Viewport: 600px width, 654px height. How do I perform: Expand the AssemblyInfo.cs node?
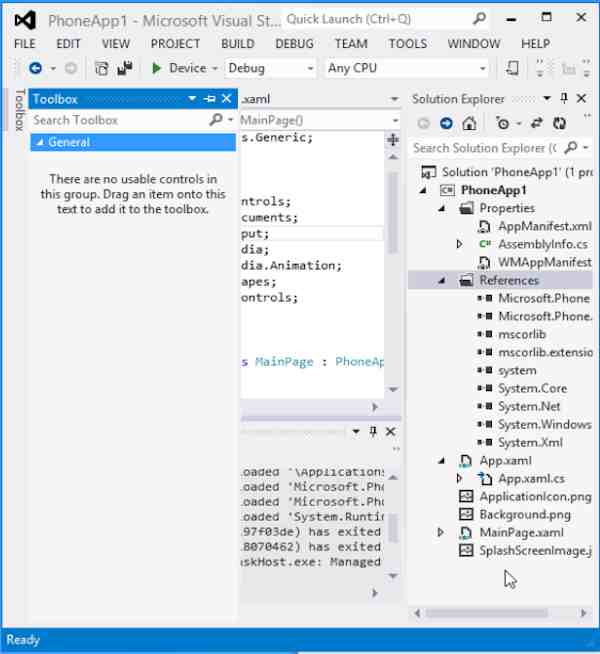(x=459, y=244)
